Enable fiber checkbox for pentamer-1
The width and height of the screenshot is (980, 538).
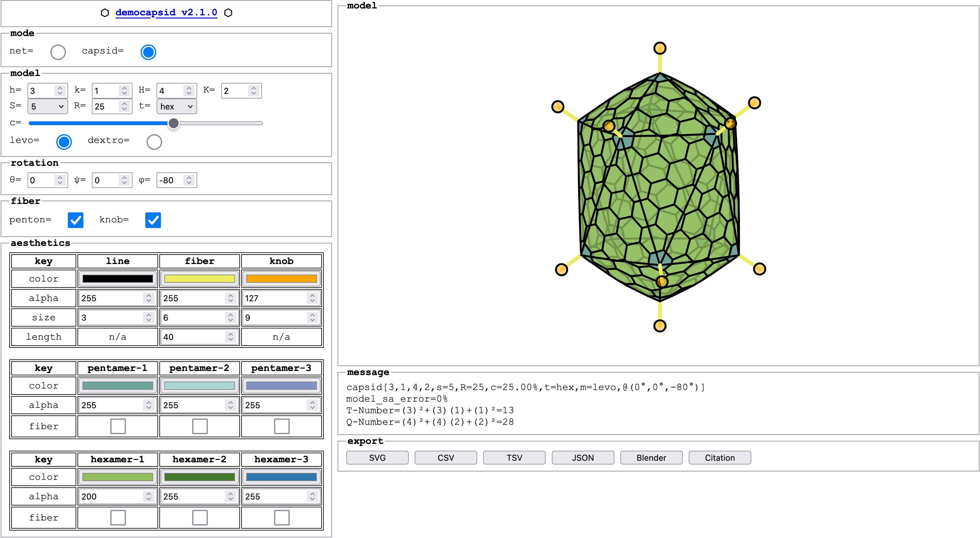click(118, 426)
